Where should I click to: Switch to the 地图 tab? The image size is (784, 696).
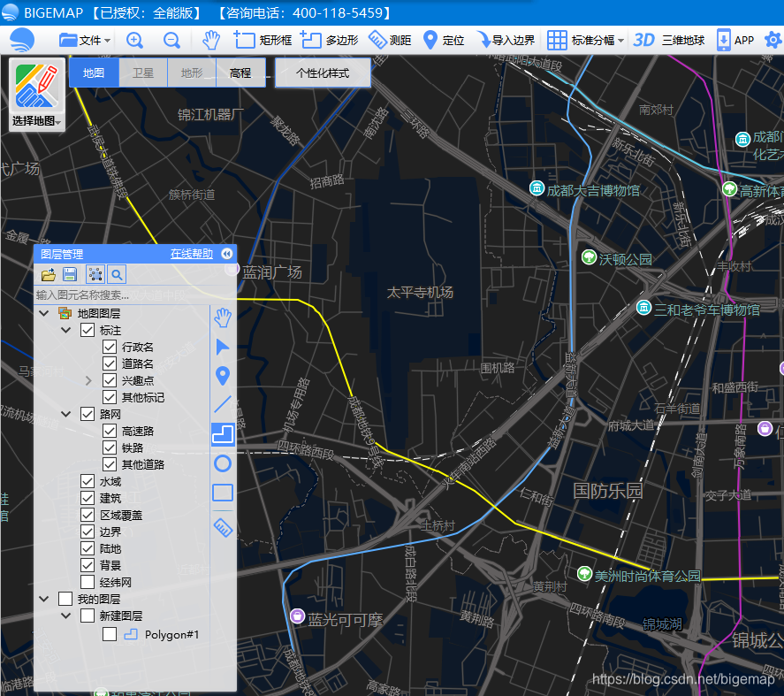click(x=94, y=73)
